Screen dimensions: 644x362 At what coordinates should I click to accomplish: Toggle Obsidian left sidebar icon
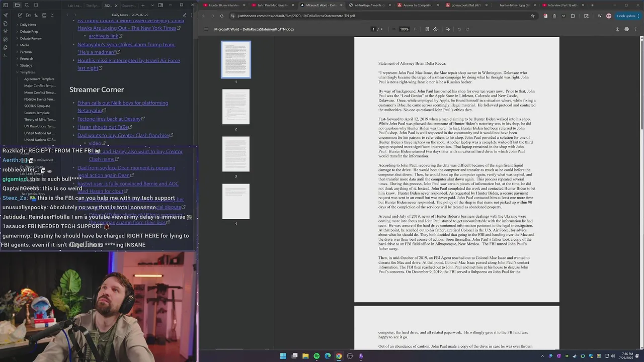(x=6, y=5)
